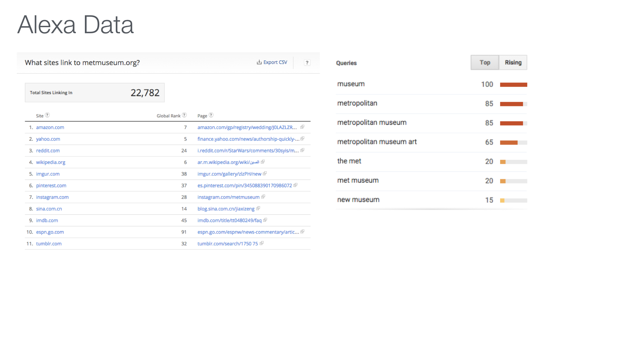Click help icon beside Page column header
This screenshot has height=362, width=644.
211,115
